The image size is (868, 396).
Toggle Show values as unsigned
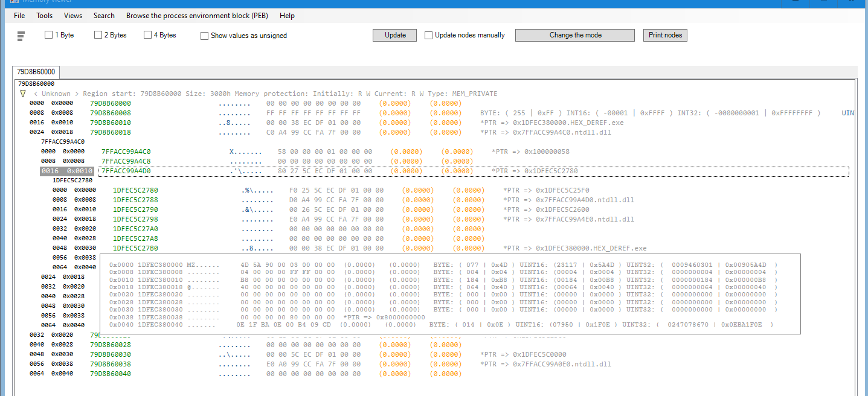pos(205,36)
